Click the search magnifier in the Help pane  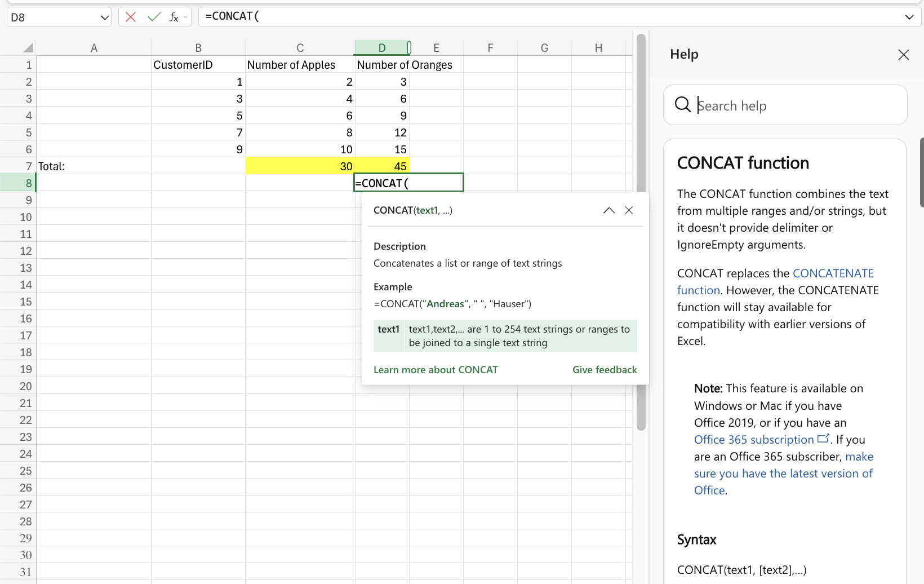[x=682, y=105]
